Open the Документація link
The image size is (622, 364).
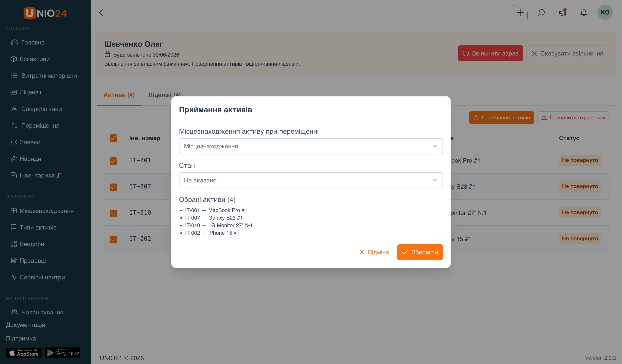[26, 325]
